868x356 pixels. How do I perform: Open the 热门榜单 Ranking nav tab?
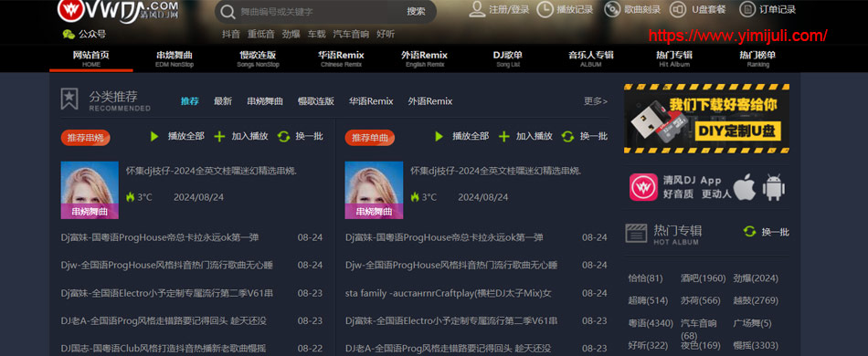click(x=757, y=58)
